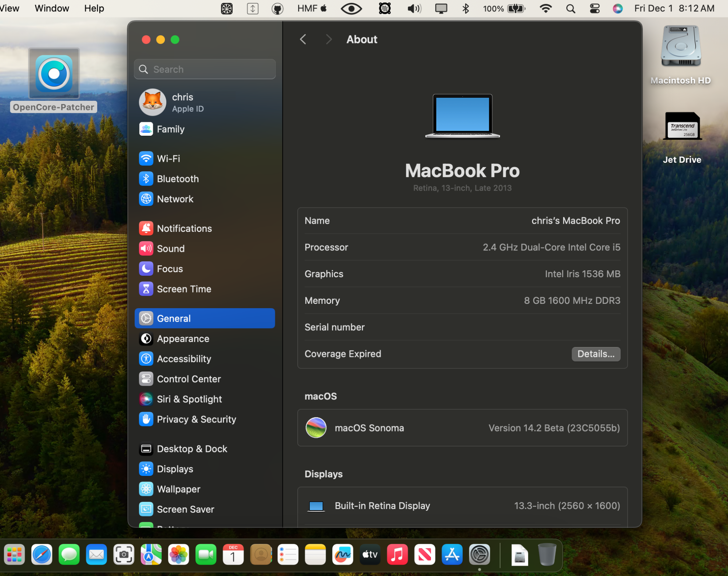The image size is (728, 576).
Task: Open App Store from the Dock
Action: click(x=452, y=555)
